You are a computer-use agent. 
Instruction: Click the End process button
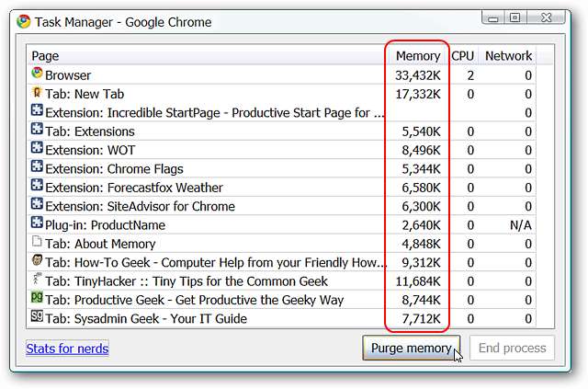click(513, 348)
